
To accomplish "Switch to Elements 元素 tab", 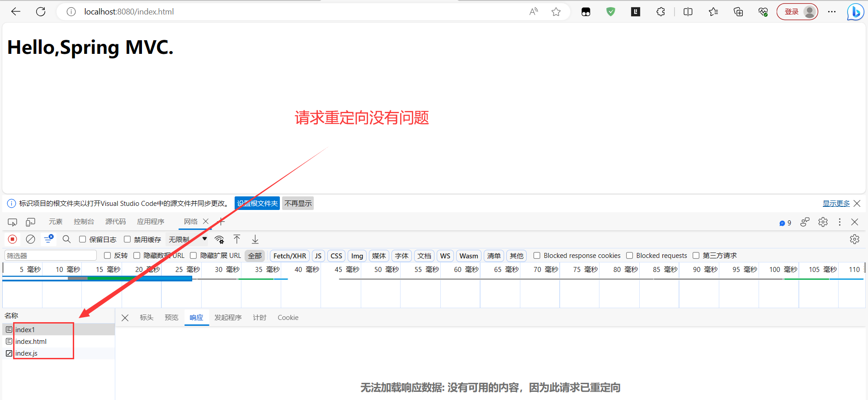I will click(56, 222).
